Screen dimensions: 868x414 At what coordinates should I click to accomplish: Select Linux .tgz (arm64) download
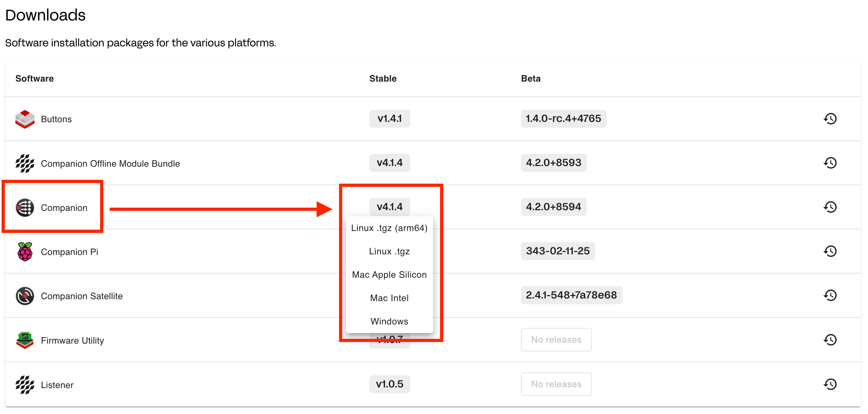(x=389, y=228)
